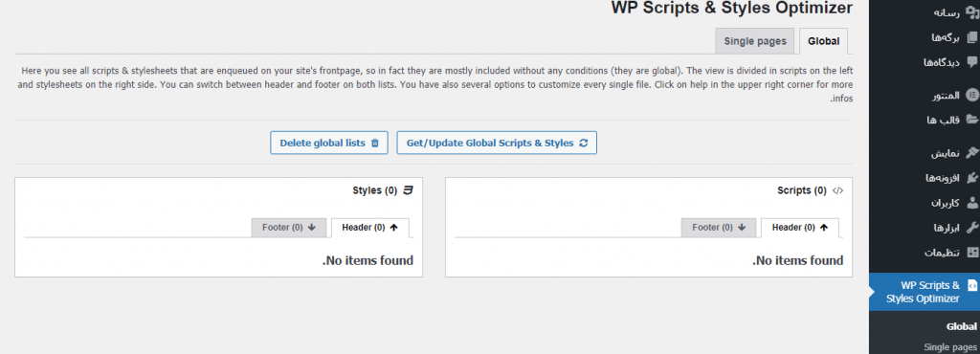Viewport: 980px width, 354px height.
Task: Click the up arrow in Styles Header tab
Action: coord(393,228)
